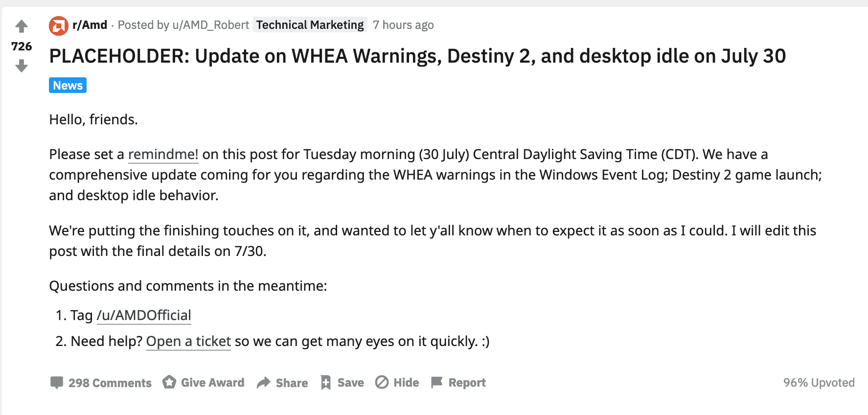Go to the r/Amd subreddit

click(89, 24)
